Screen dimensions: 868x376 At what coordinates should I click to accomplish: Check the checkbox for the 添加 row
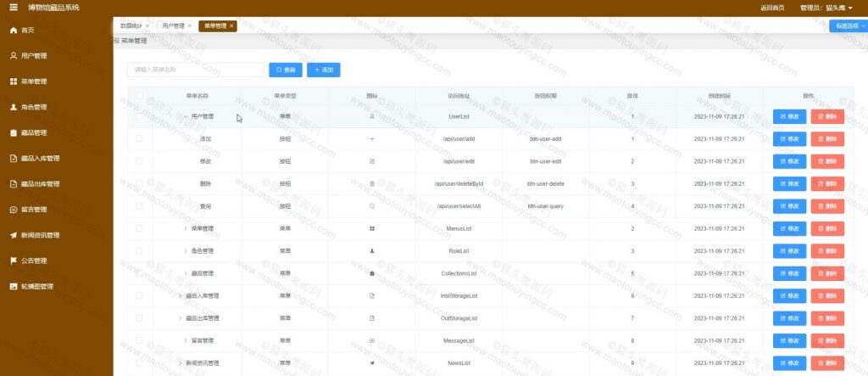pos(140,138)
